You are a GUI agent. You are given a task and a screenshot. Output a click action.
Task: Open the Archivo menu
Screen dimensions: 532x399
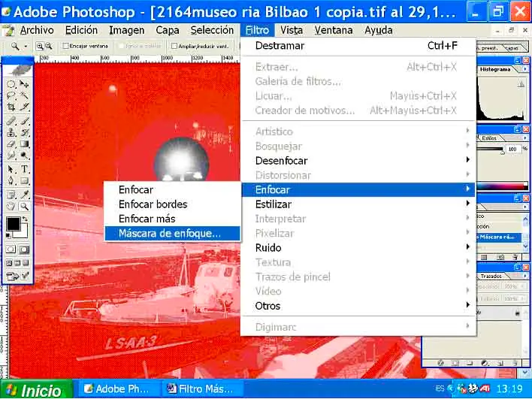click(x=37, y=30)
